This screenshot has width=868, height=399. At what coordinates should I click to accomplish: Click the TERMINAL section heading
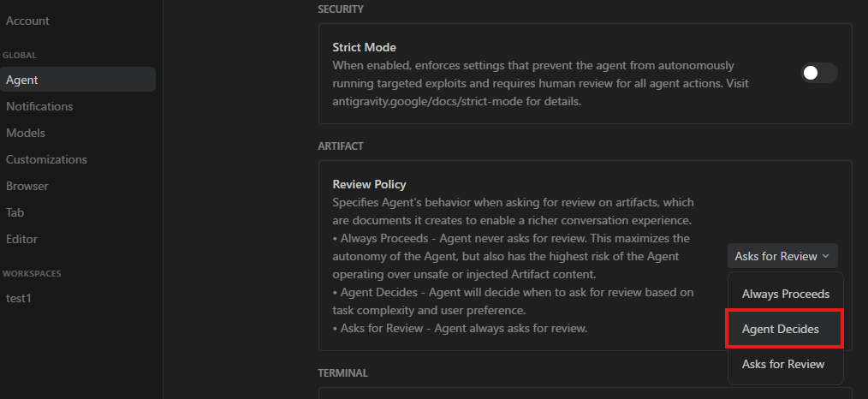342,373
